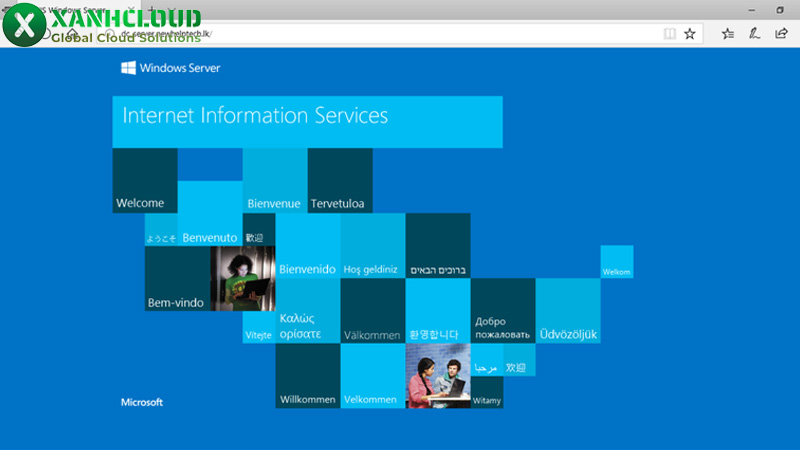Viewport: 800px width, 450px height.
Task: Click the Hebrew welcome tile
Action: (438, 246)
